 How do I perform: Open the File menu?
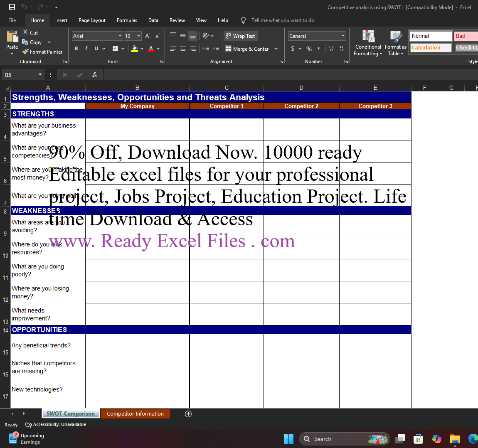coord(12,20)
